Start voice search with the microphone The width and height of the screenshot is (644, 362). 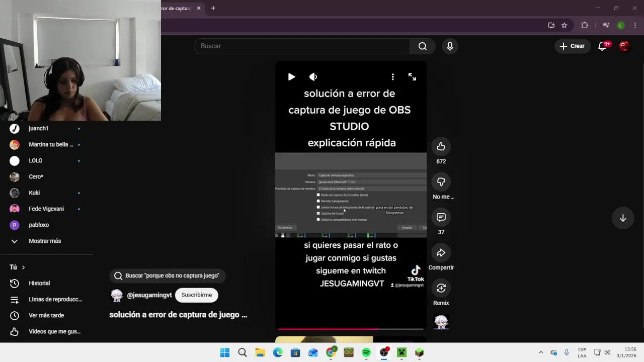point(450,46)
